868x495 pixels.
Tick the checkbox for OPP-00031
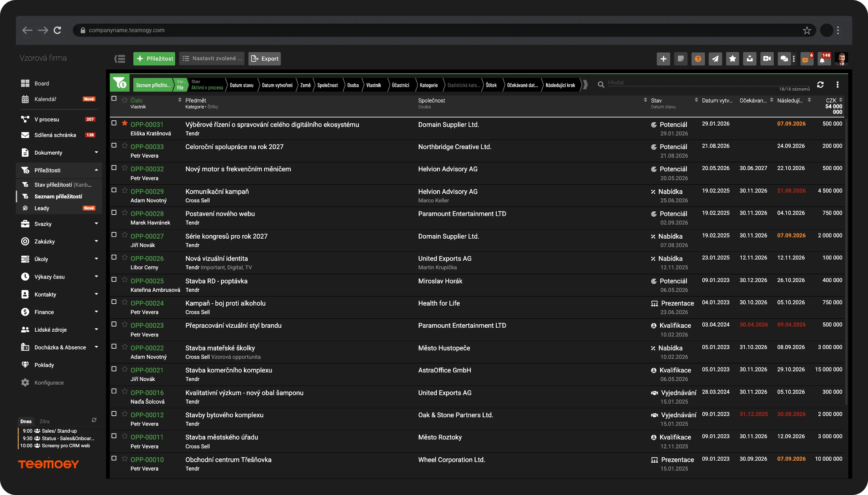[x=114, y=123]
